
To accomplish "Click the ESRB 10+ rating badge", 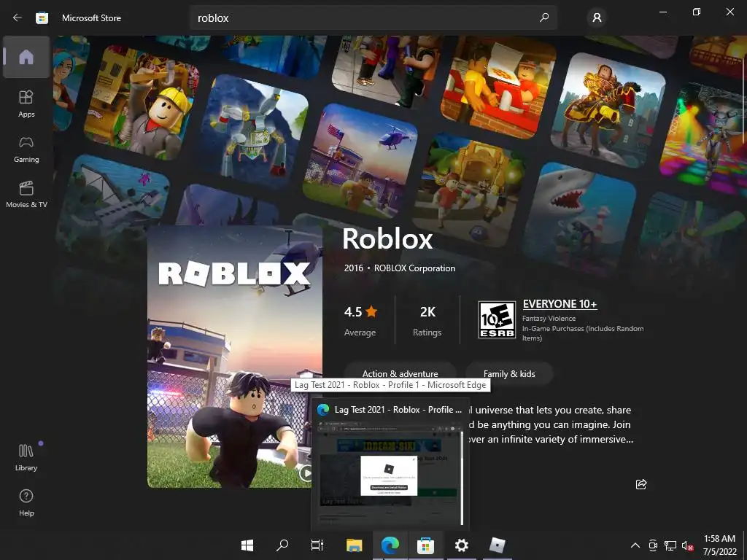I will pos(497,320).
